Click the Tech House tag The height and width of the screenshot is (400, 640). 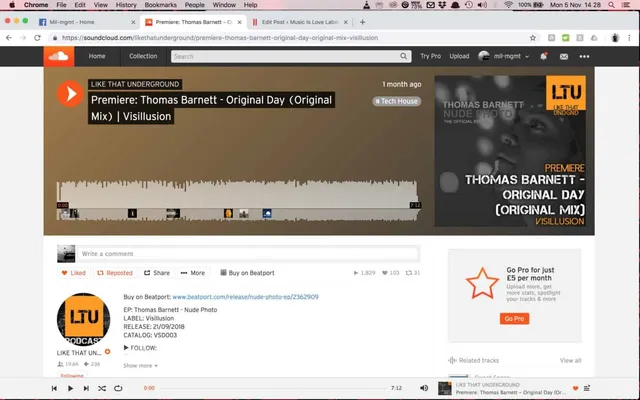pyautogui.click(x=396, y=101)
